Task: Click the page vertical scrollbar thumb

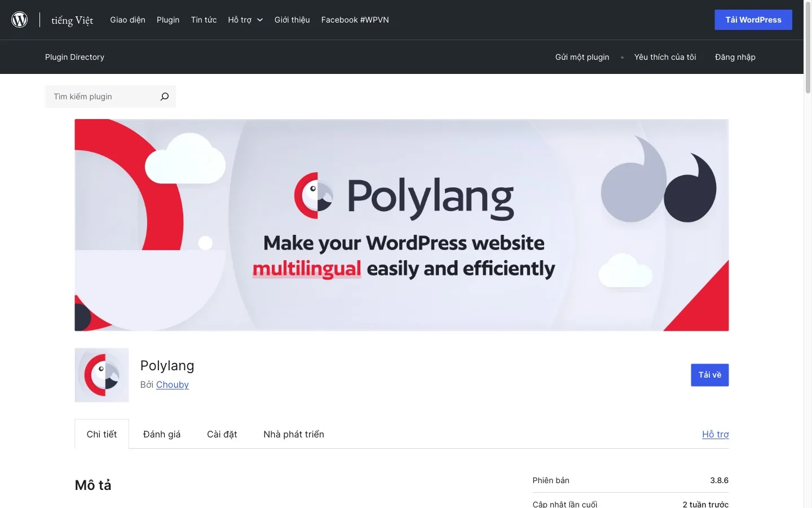Action: click(807, 48)
